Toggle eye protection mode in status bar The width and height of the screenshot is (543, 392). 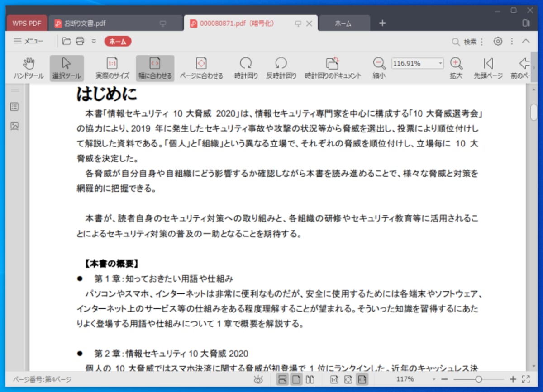tap(258, 379)
